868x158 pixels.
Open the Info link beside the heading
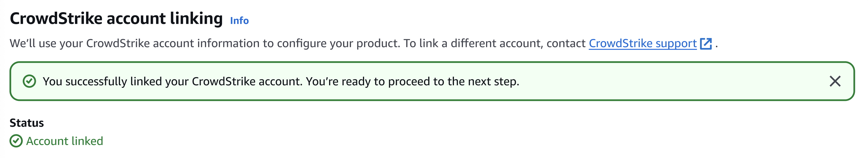(239, 20)
